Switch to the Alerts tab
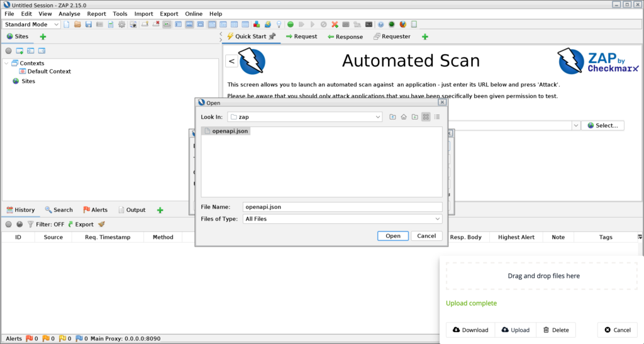Viewport: 644px width, 344px height. pos(96,210)
